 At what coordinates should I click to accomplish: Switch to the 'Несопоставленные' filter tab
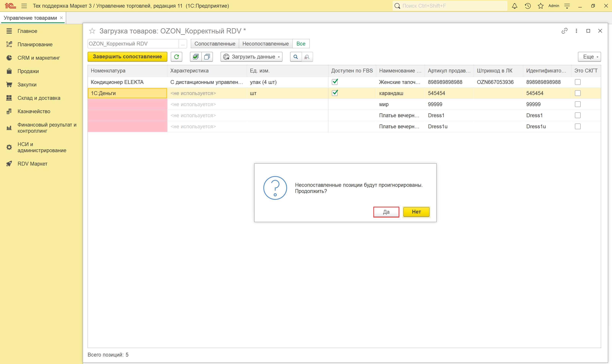coord(265,44)
